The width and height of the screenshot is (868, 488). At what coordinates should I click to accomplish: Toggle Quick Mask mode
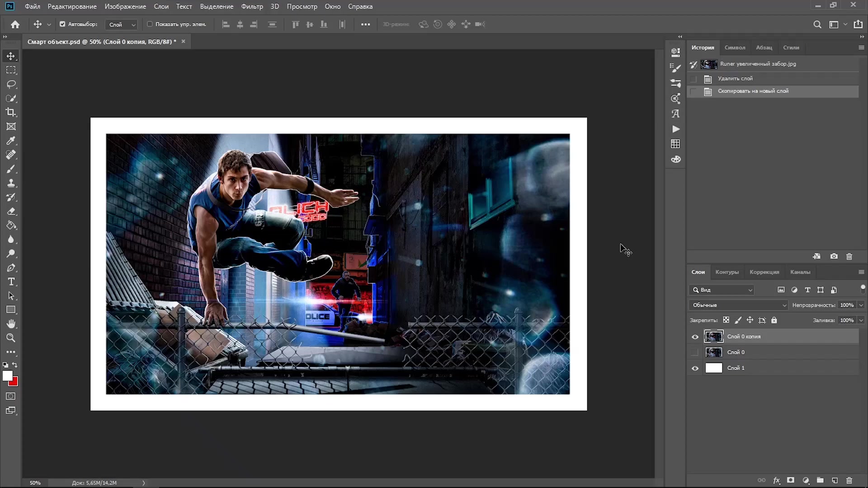pyautogui.click(x=11, y=396)
